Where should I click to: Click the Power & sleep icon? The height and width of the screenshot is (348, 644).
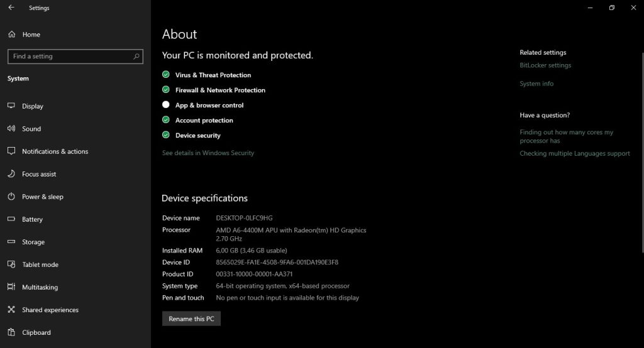pyautogui.click(x=11, y=197)
